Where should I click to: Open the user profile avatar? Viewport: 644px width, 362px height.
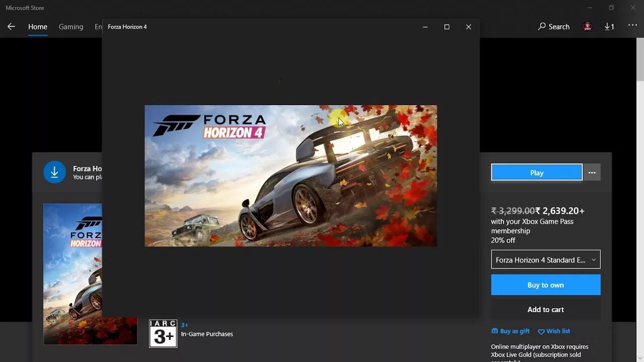(x=587, y=27)
